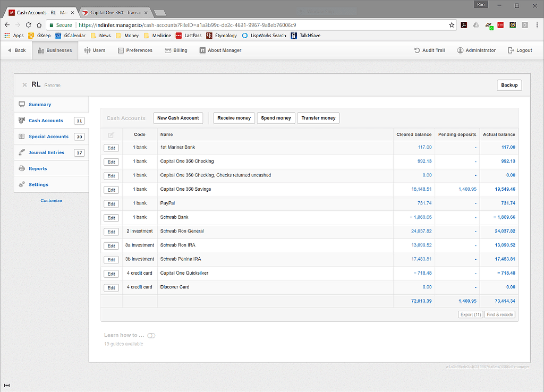Click the Journal Entries quill icon
The height and width of the screenshot is (392, 544).
point(22,152)
